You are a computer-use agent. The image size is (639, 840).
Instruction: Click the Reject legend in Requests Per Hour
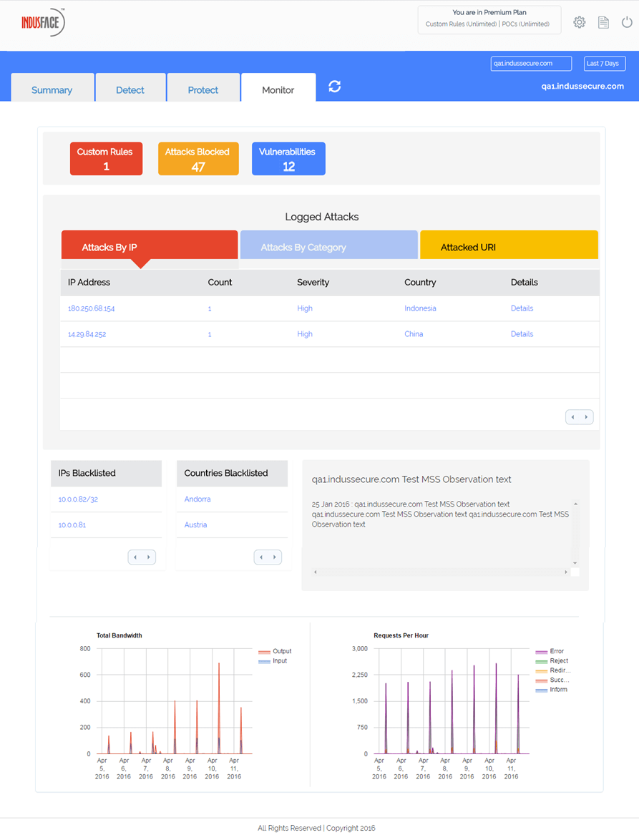click(552, 661)
